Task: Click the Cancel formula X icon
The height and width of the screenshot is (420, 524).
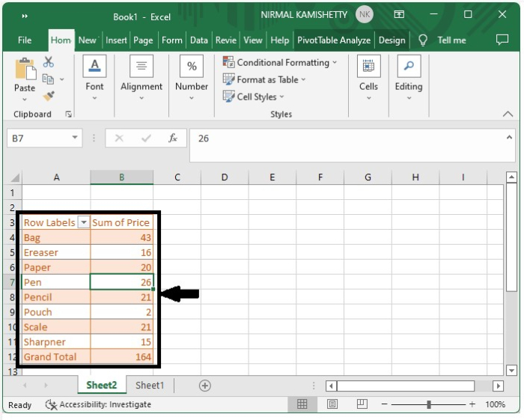Action: click(119, 138)
